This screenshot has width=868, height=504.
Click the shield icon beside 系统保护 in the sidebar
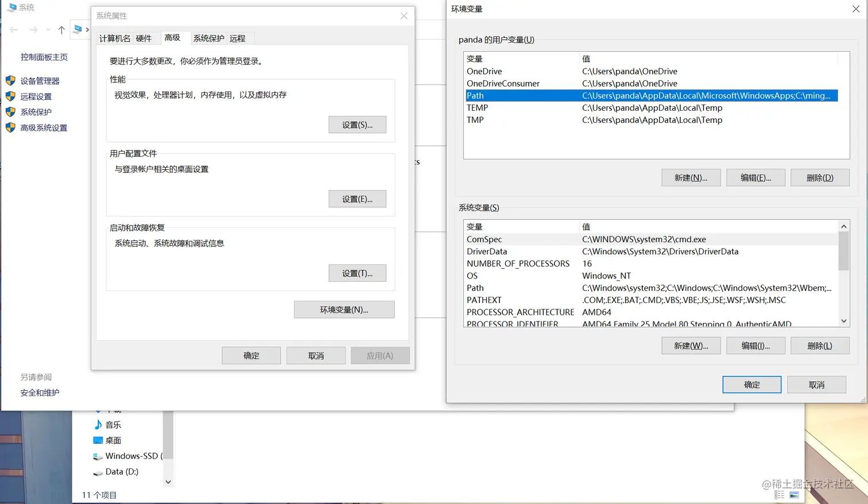(x=10, y=112)
